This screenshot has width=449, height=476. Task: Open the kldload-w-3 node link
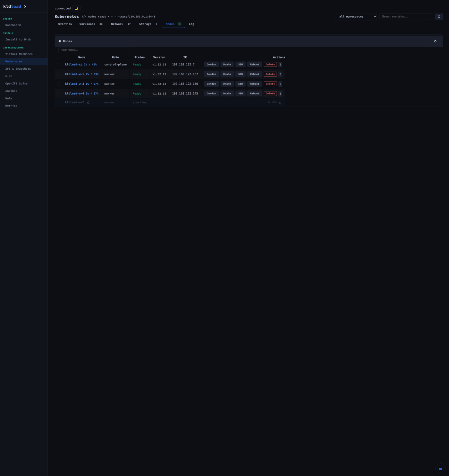[x=74, y=84]
